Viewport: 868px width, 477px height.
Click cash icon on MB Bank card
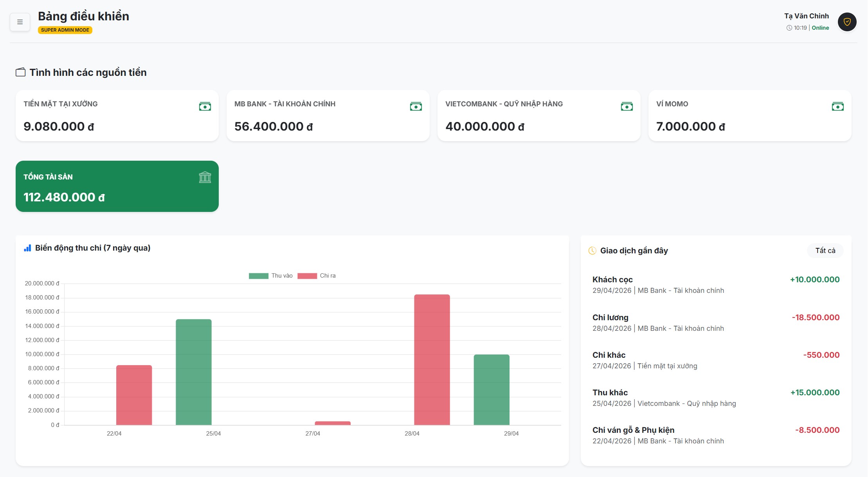[x=416, y=106]
